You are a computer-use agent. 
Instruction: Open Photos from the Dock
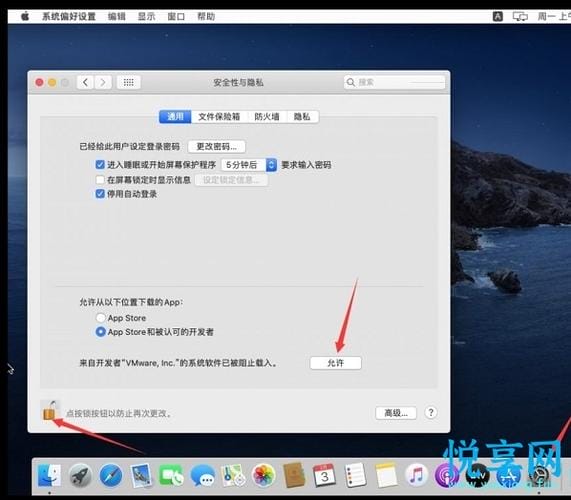[x=263, y=475]
